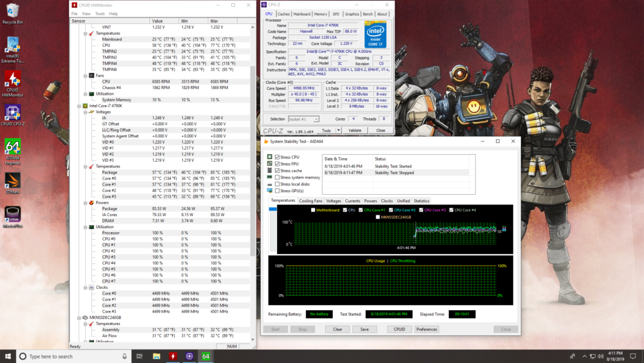Click the People icon in the taskbar
Screen dimensions: 644x363
click(x=572, y=357)
